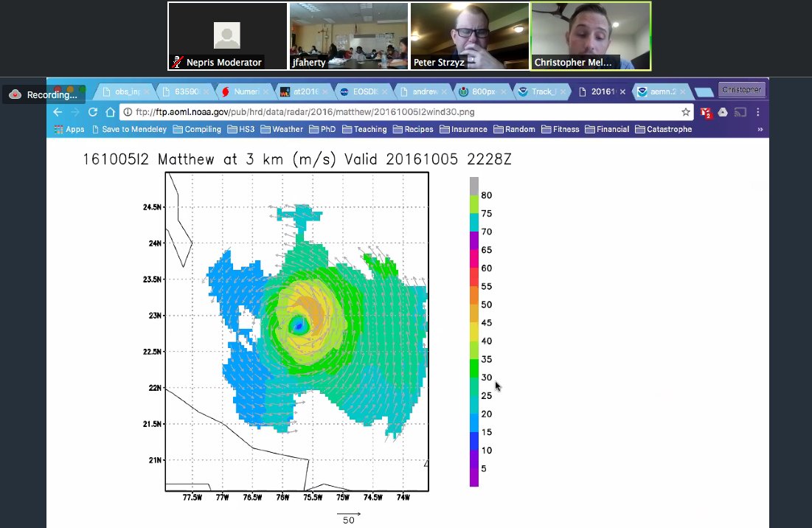Viewport: 812px width, 528px height.
Task: Open the browser home icon
Action: click(111, 112)
